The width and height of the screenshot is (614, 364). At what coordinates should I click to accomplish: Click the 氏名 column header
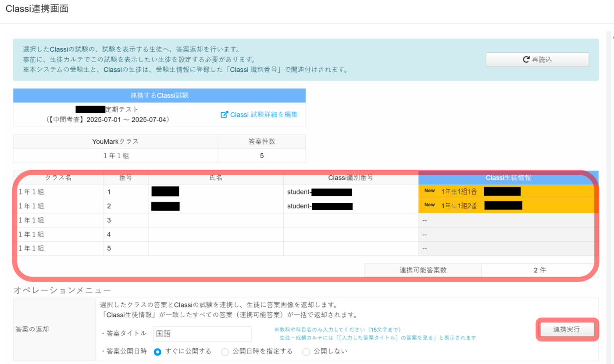216,178
